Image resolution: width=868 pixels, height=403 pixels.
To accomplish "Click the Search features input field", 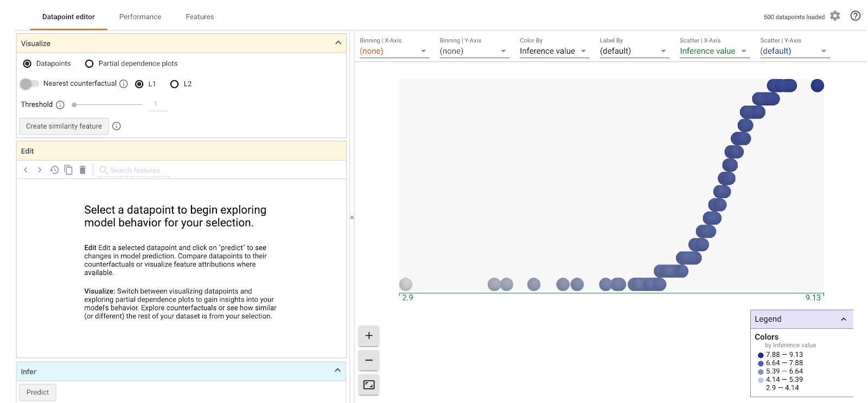I will [136, 170].
